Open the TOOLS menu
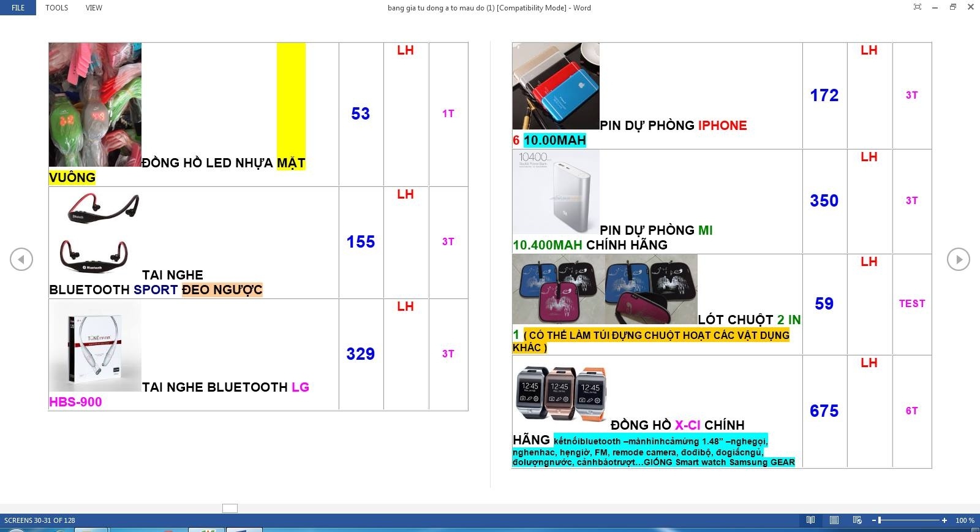980x532 pixels. coord(57,8)
